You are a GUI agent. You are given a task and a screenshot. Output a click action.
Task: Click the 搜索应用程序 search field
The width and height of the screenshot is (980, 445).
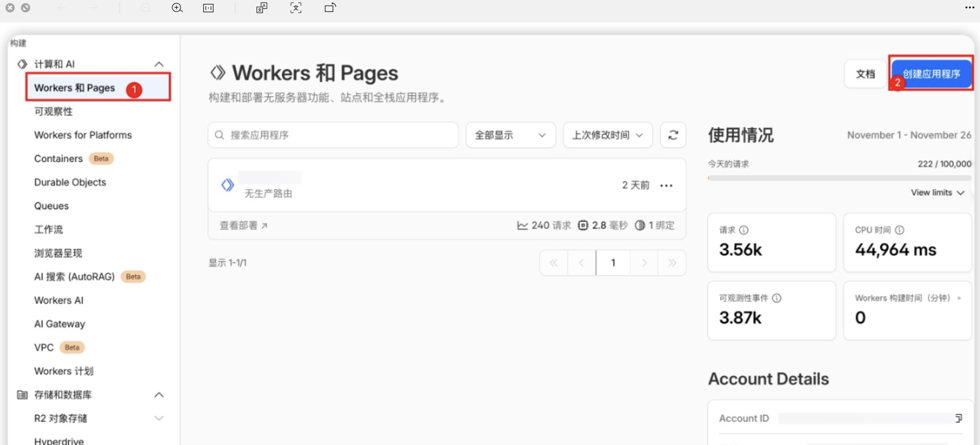pyautogui.click(x=333, y=135)
